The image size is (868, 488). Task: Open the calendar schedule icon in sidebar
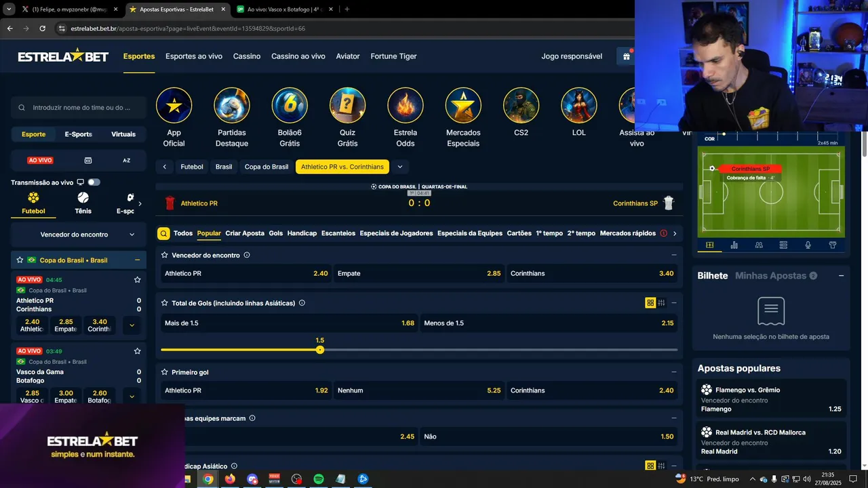(88, 161)
